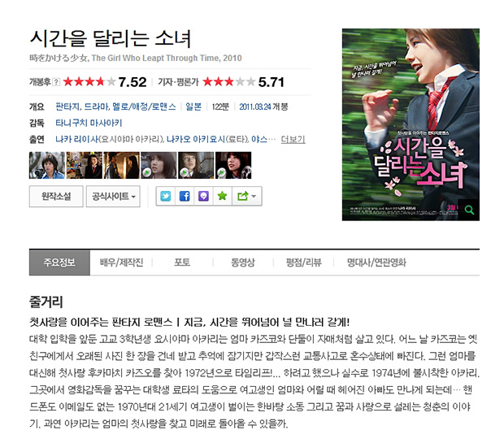
Task: Click the purple chat share icon
Action: (x=203, y=196)
